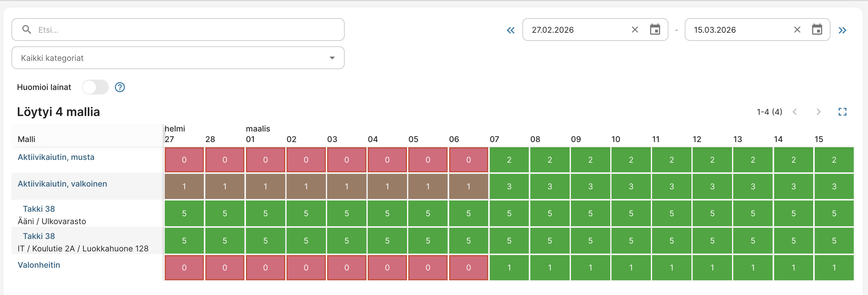Open Takki 38 in Ääni / Ulkovarasto

point(39,209)
